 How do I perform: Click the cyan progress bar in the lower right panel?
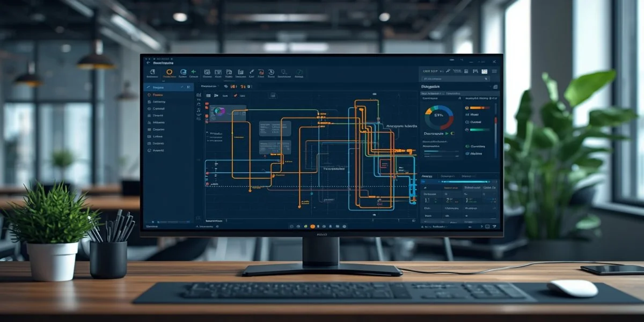coord(466,181)
